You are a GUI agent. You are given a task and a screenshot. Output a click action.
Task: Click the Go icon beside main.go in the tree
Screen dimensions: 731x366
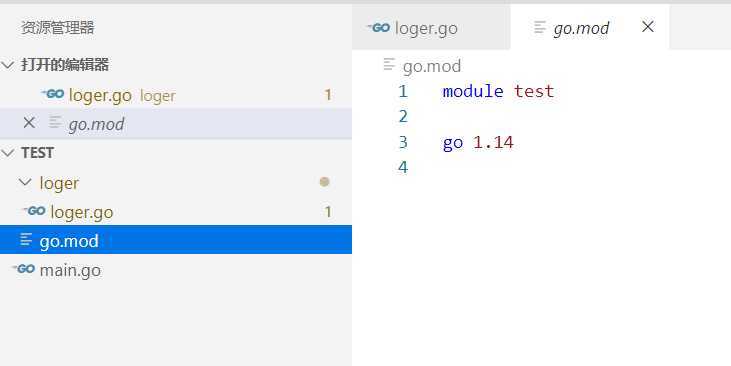click(x=24, y=269)
